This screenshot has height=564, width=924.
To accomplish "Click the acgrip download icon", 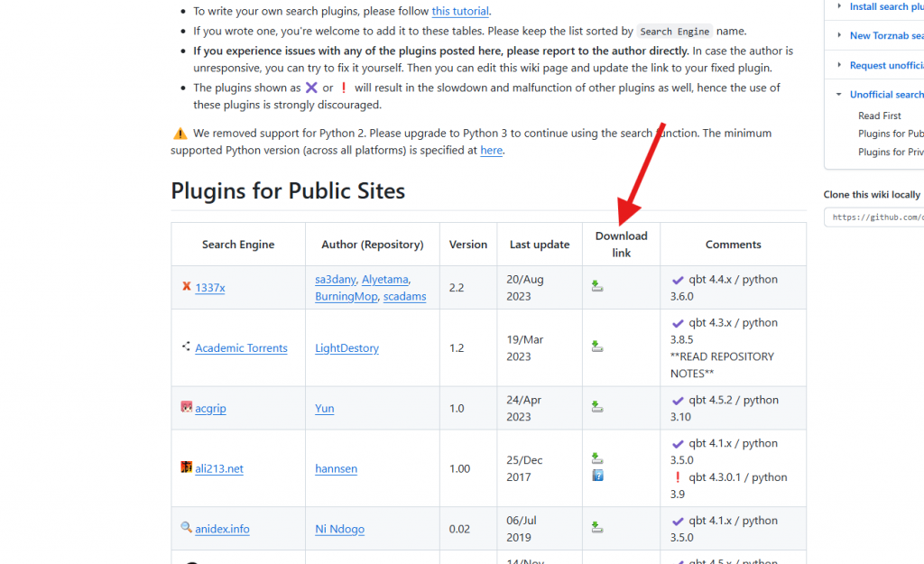I will (x=597, y=406).
